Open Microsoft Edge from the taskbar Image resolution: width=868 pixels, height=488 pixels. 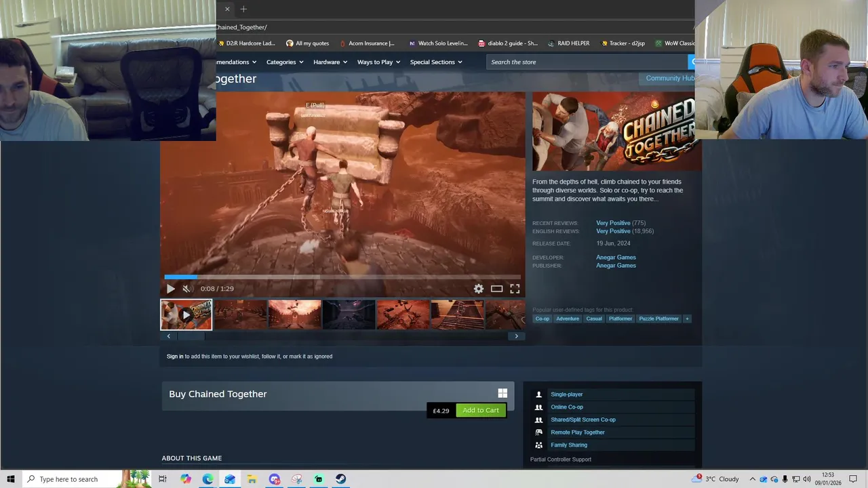208,479
